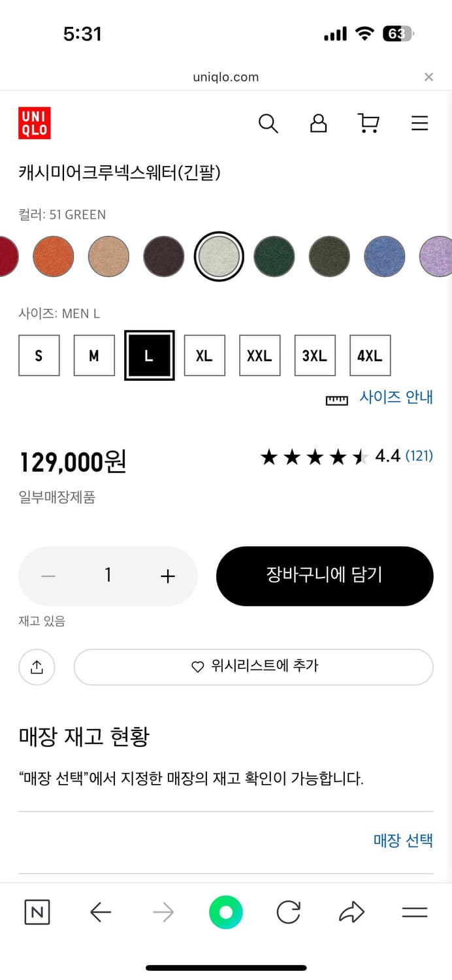
Task: Navigate back with the back arrow
Action: [x=100, y=913]
